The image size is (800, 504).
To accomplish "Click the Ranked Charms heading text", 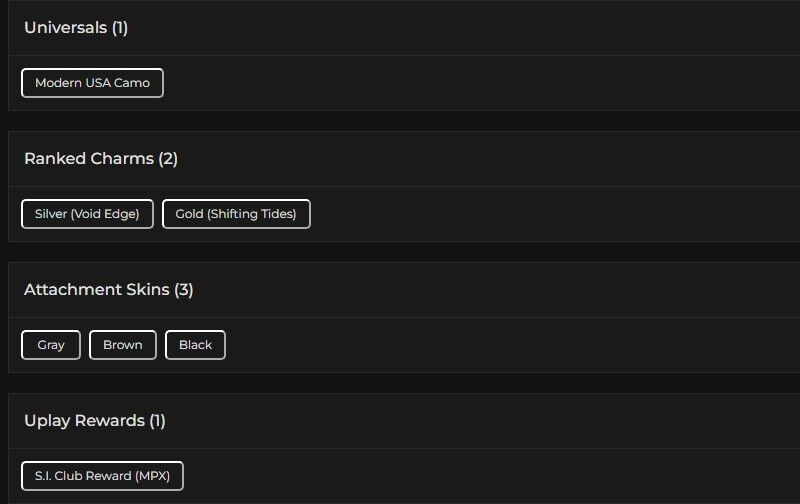I will (89, 159).
